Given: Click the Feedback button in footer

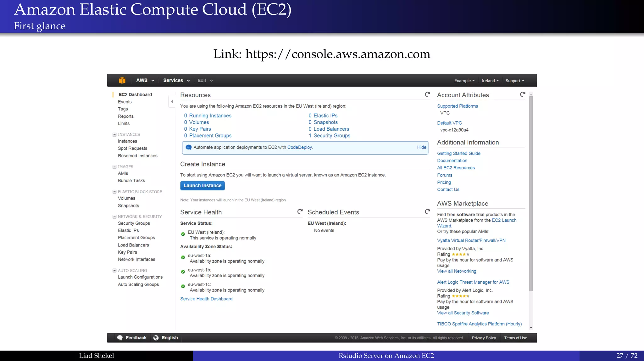Looking at the screenshot, I should coord(132,338).
